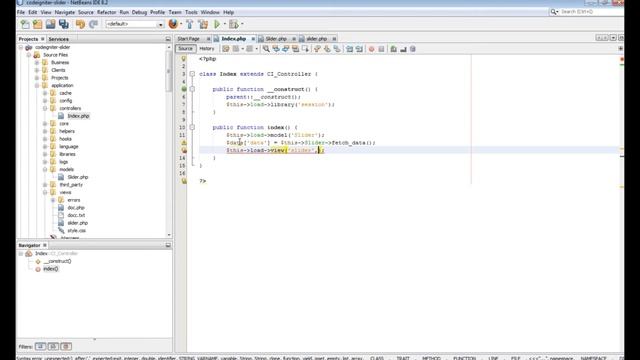Viewport: 640px width, 360px height.
Task: Click the Last Edit icon in editor toolbar
Action: coord(226,49)
